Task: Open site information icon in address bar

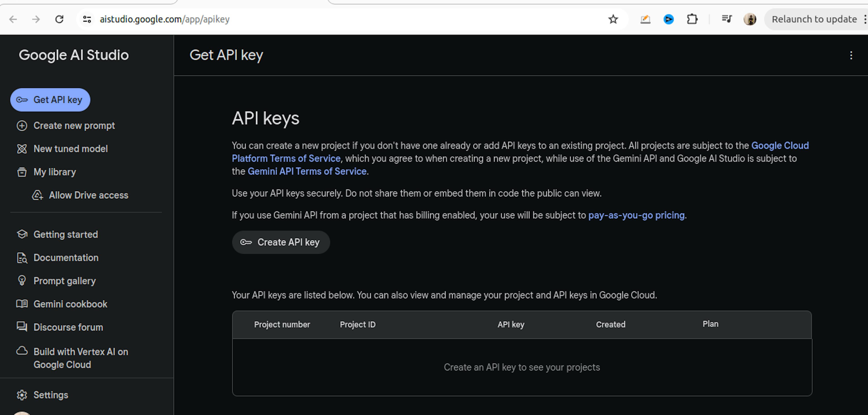Action: tap(87, 19)
